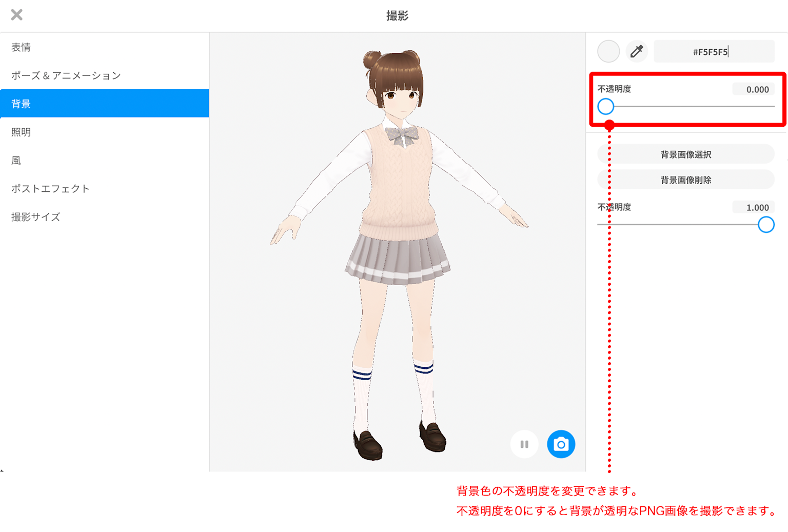The image size is (788, 532).
Task: Click the 1.000 opacity value display
Action: 754,207
